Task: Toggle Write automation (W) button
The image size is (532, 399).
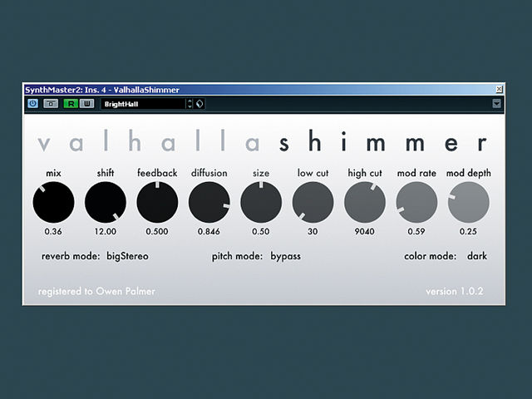Action: (86, 103)
